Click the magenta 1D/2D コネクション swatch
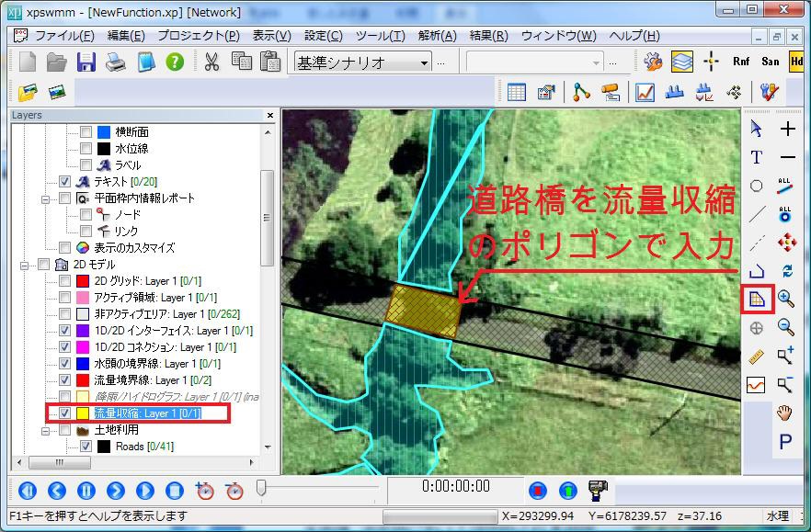811x532 pixels. coord(83,347)
